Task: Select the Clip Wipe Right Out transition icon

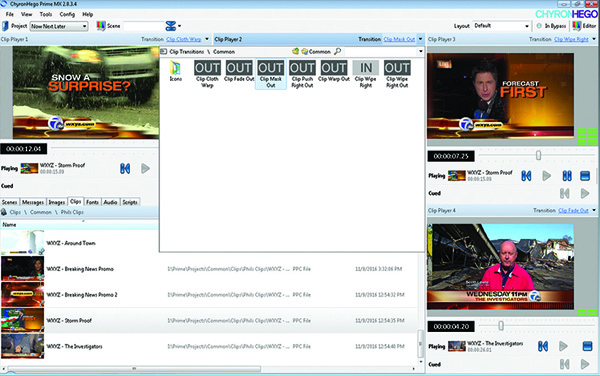Action: pyautogui.click(x=397, y=74)
